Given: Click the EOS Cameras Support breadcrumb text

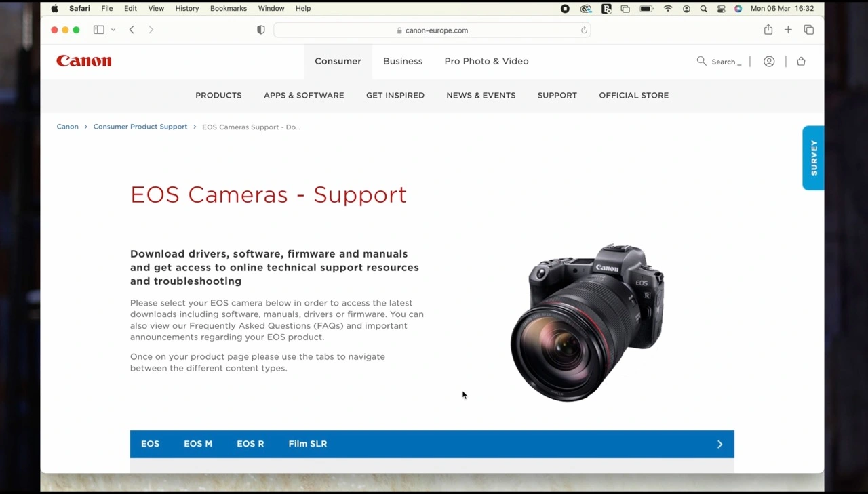Looking at the screenshot, I should click(251, 127).
